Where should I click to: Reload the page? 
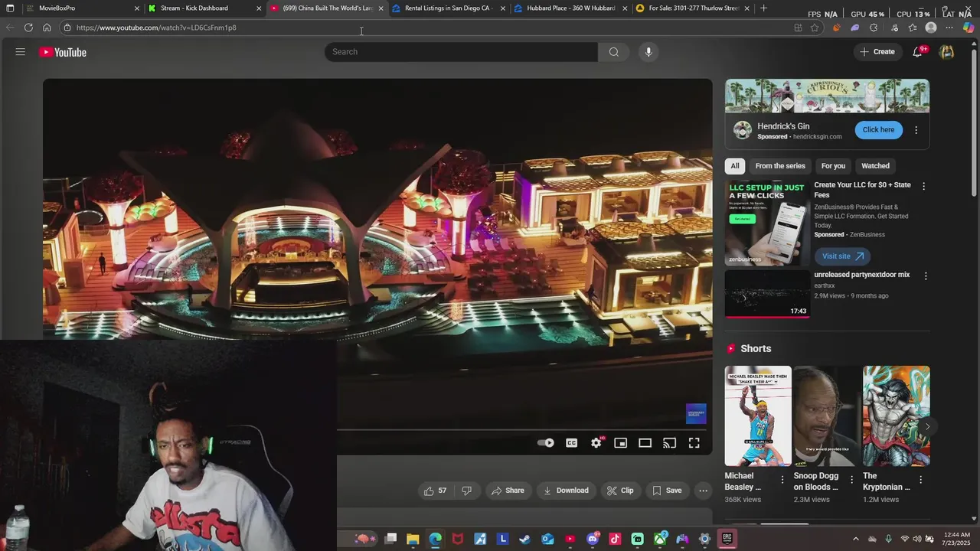(28, 28)
